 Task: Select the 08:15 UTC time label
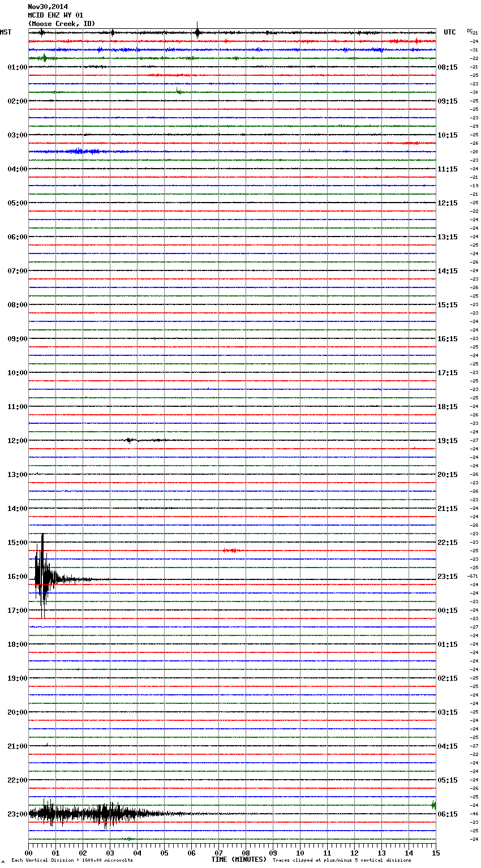448,67
